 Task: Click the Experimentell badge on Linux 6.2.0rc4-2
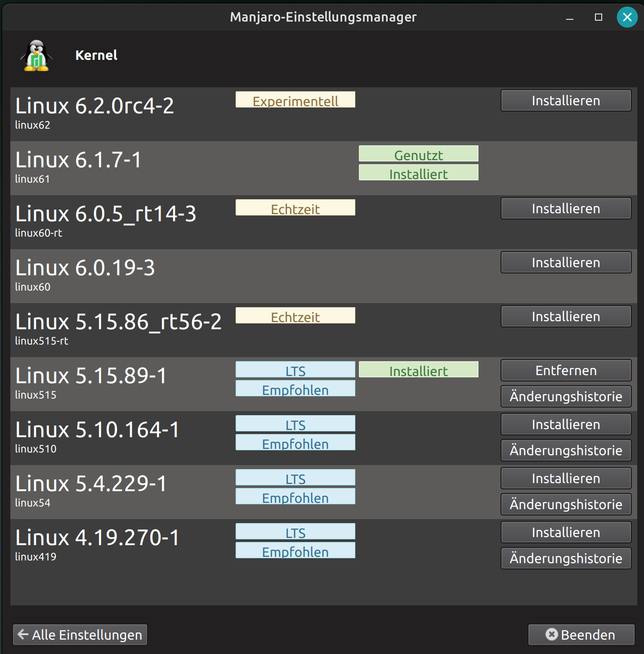[295, 100]
